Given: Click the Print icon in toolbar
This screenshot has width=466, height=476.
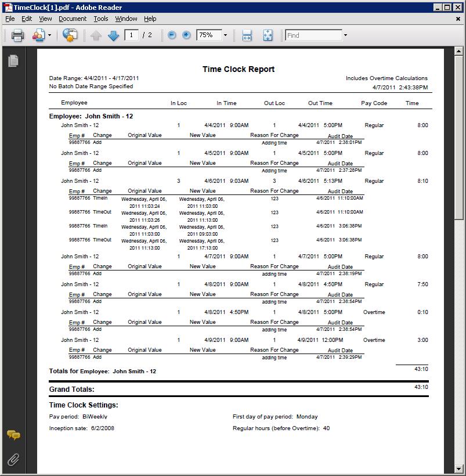Looking at the screenshot, I should [17, 35].
